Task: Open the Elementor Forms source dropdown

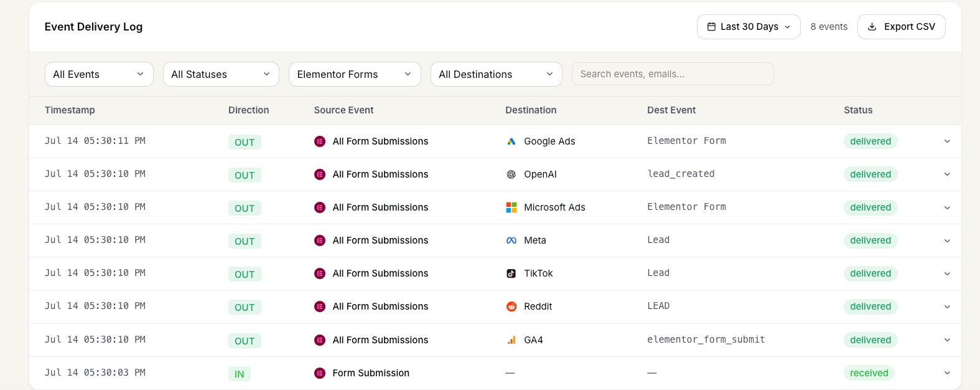Action: coord(355,74)
